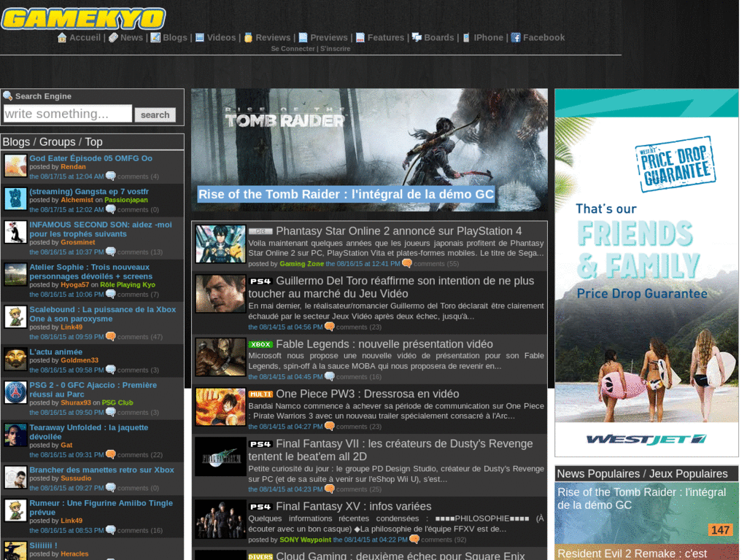The image size is (747, 560).
Task: Open Atelier Sophie blog post
Action: 90,271
